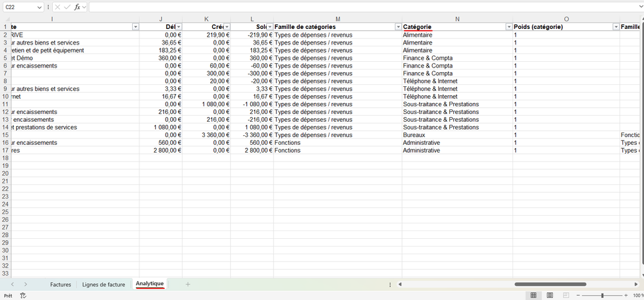644x300 pixels.
Task: Click the accessibility checker icon in status bar
Action: [23, 295]
